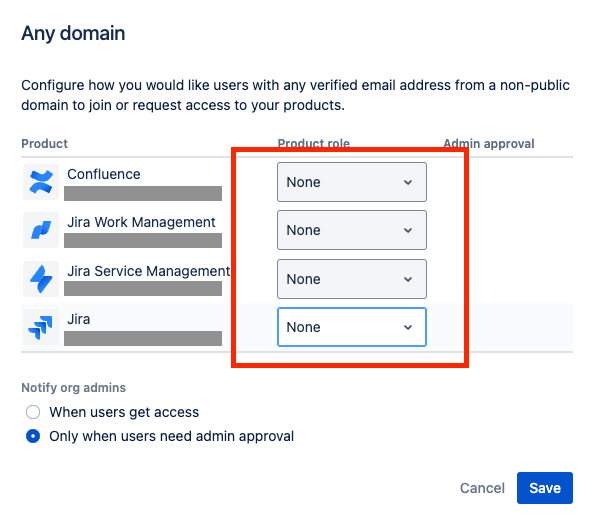The image size is (595, 527).
Task: Select 'When users get access' radio button
Action: 33,412
